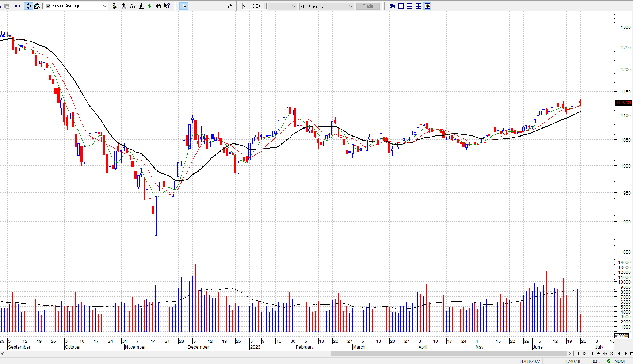Click the zoom-in plus icon near scrollbar
633x364 pixels.
[611, 353]
